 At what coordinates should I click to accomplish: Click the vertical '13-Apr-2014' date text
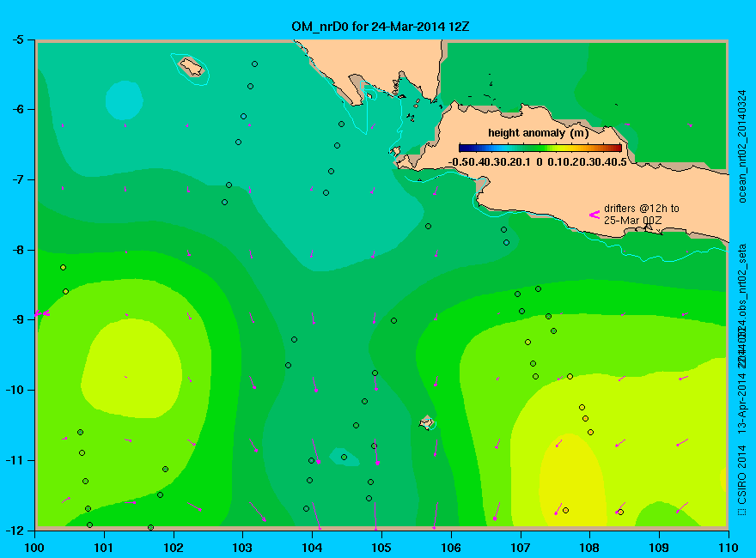742,402
